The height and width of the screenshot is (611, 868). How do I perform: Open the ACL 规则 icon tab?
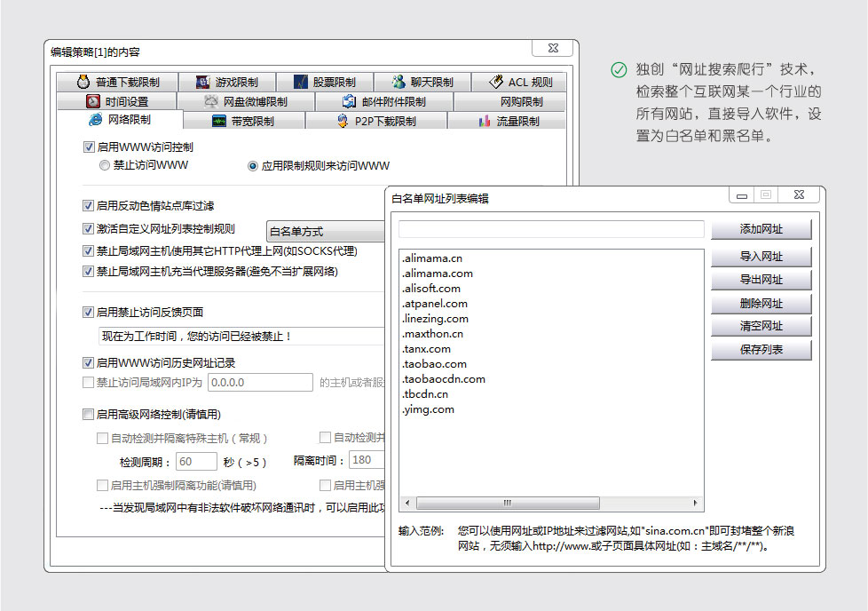coord(495,82)
